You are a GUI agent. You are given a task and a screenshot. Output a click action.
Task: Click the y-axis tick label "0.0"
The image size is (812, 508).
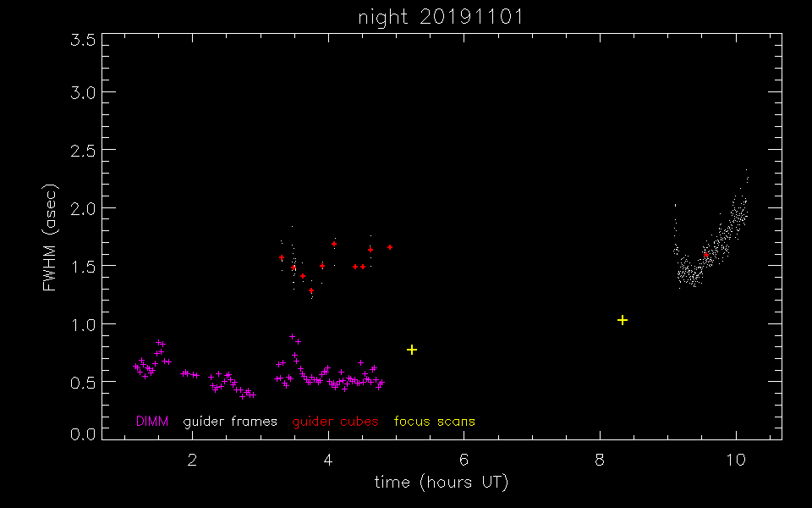point(83,433)
